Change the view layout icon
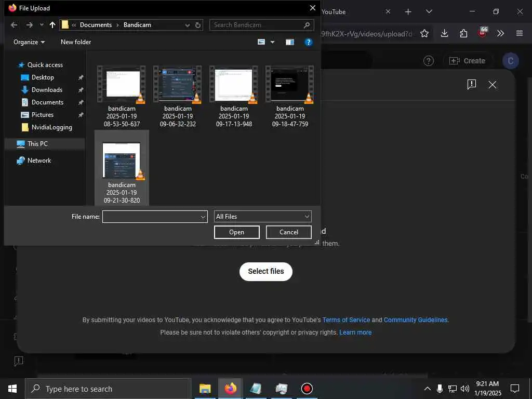Image resolution: width=532 pixels, height=399 pixels. coord(261,42)
